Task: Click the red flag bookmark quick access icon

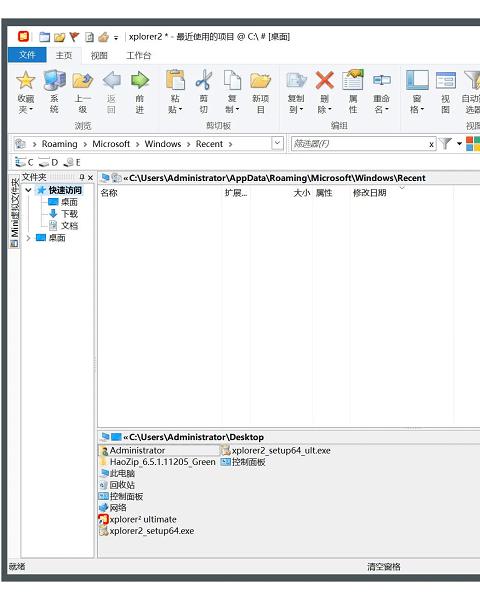Action: pos(74,37)
